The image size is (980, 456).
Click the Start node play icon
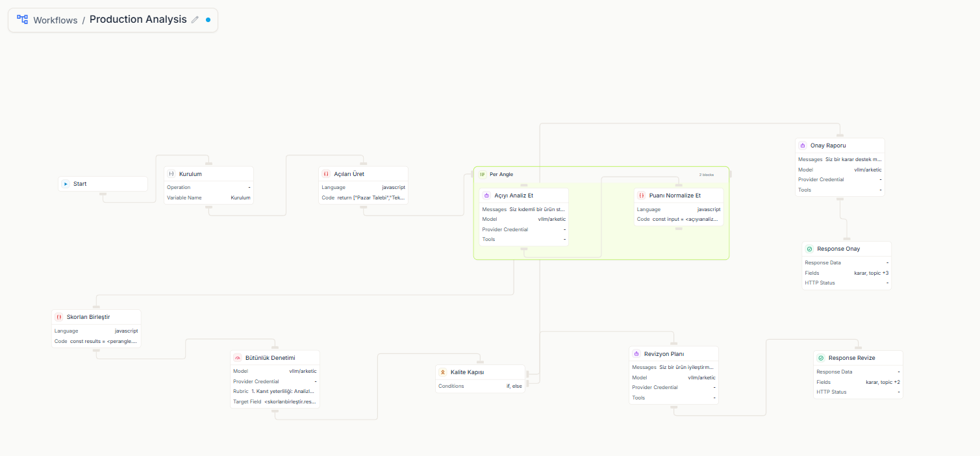pos(66,184)
